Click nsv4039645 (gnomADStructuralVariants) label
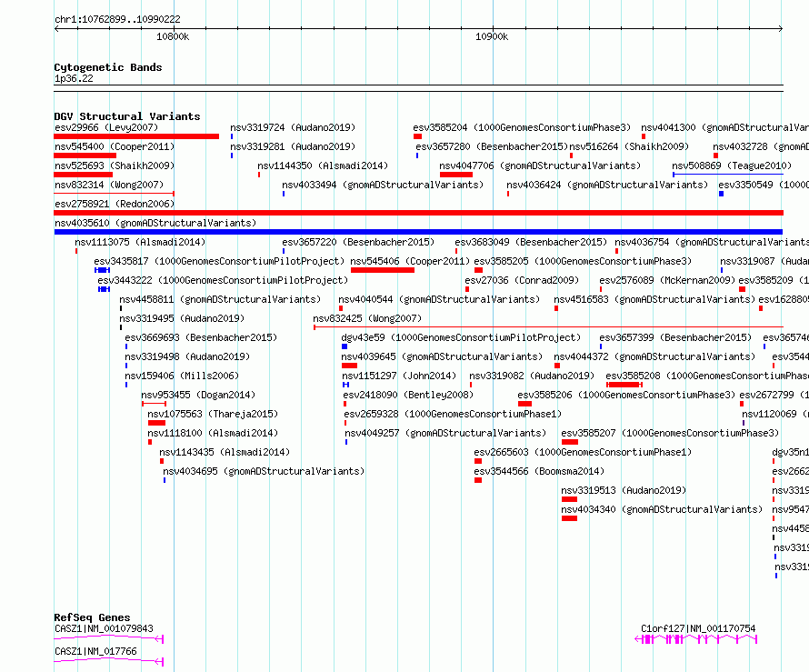The height and width of the screenshot is (672, 809). point(442,356)
